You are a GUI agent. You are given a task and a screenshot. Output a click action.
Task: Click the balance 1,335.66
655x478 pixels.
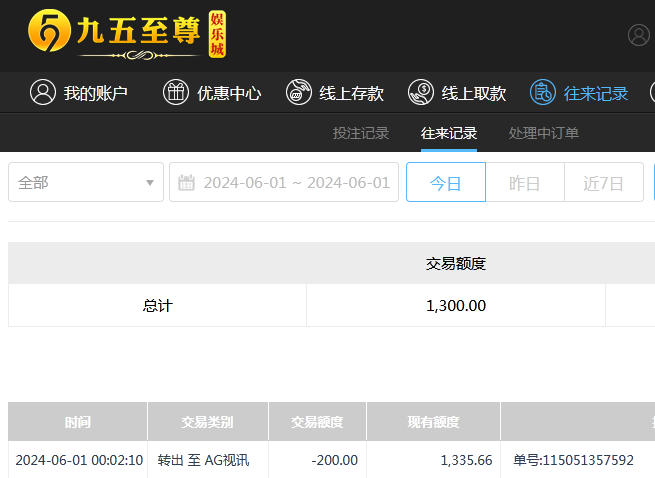click(x=467, y=460)
